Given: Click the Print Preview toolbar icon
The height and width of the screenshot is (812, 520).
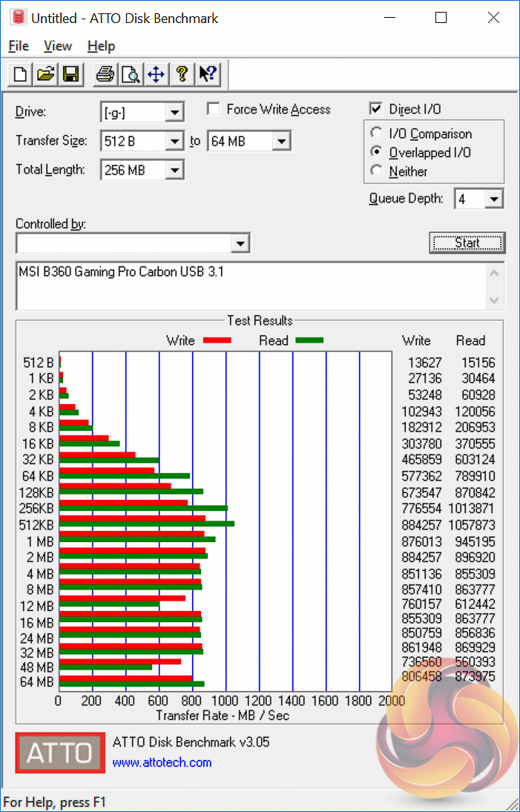Looking at the screenshot, I should (x=131, y=74).
